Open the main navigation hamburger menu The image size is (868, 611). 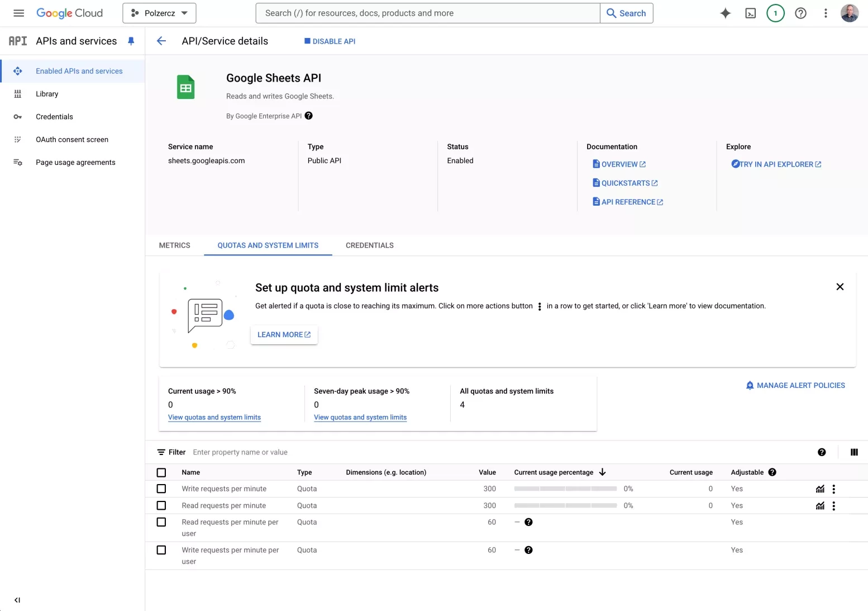(18, 13)
